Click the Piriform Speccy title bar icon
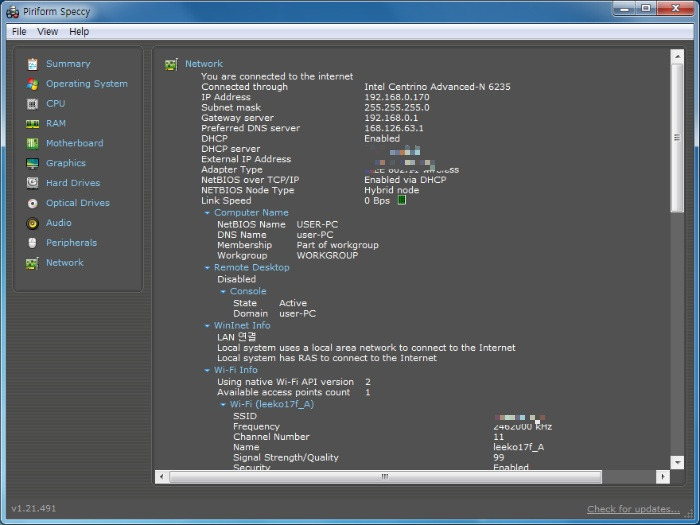This screenshot has width=700, height=525. click(x=12, y=12)
